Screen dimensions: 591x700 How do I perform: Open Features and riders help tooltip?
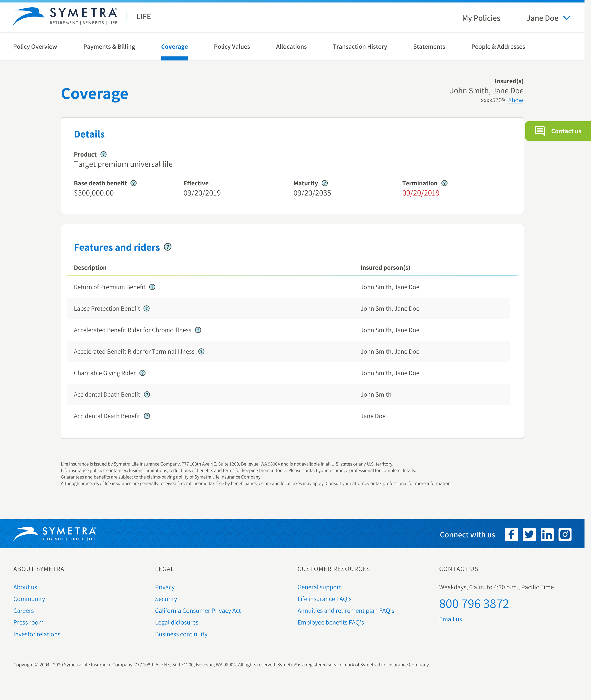point(168,247)
